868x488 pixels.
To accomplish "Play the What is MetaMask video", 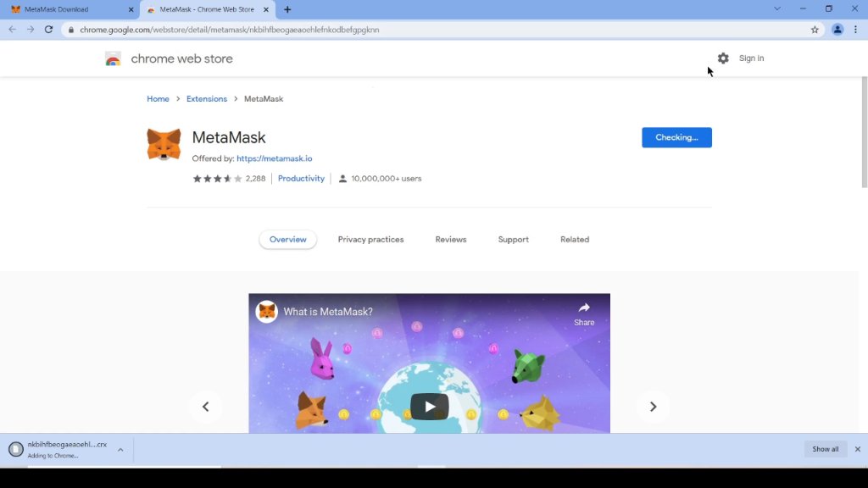I will 430,407.
